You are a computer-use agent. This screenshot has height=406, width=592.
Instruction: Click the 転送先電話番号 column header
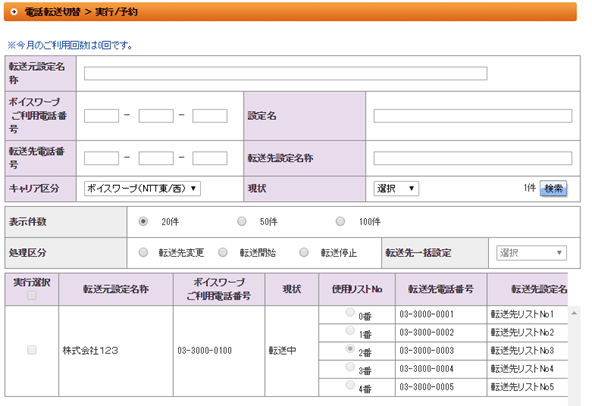[441, 289]
